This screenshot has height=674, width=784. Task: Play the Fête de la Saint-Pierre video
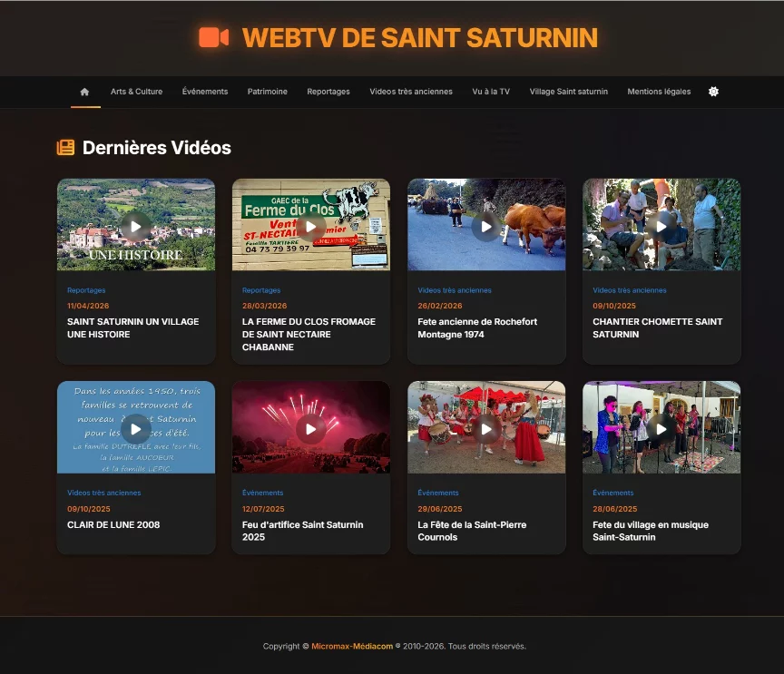486,428
